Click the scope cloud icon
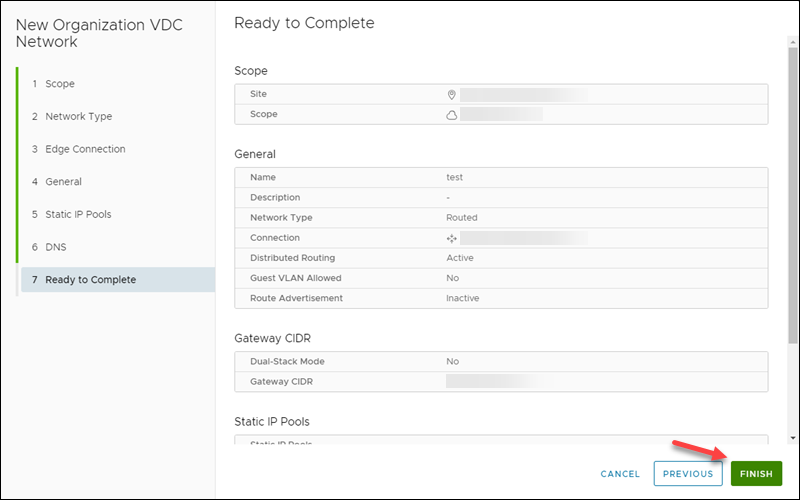This screenshot has width=800, height=500. coord(452,115)
